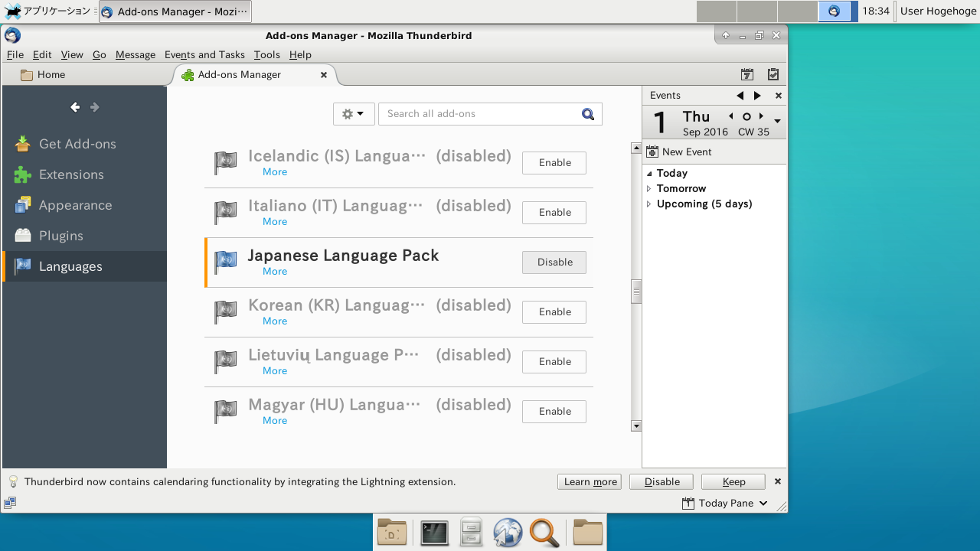Click the status bar online status icon
The width and height of the screenshot is (980, 551).
point(10,503)
